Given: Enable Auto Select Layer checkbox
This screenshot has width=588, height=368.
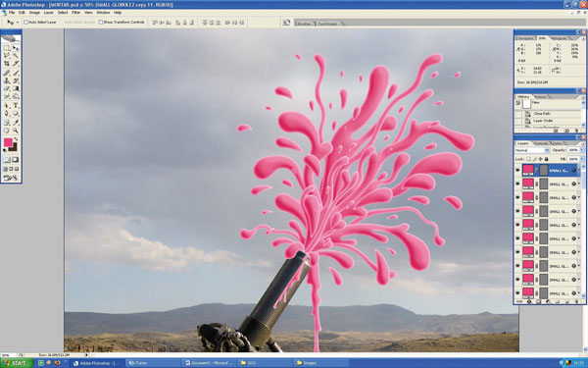Looking at the screenshot, I should click(x=25, y=23).
